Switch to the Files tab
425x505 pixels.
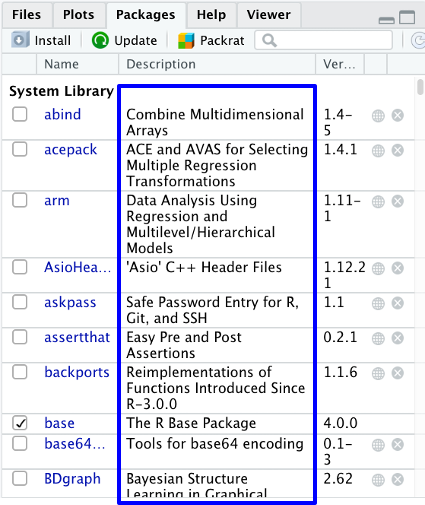click(x=27, y=15)
